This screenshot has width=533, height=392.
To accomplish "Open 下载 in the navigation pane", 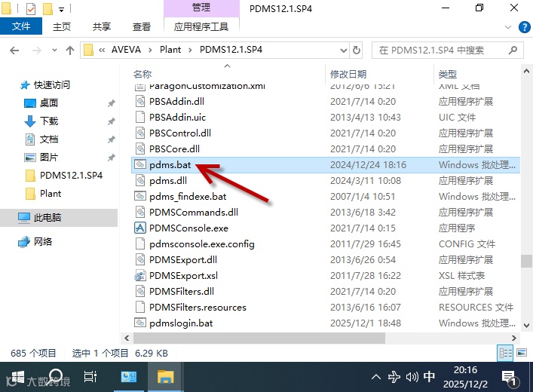I will coord(48,121).
